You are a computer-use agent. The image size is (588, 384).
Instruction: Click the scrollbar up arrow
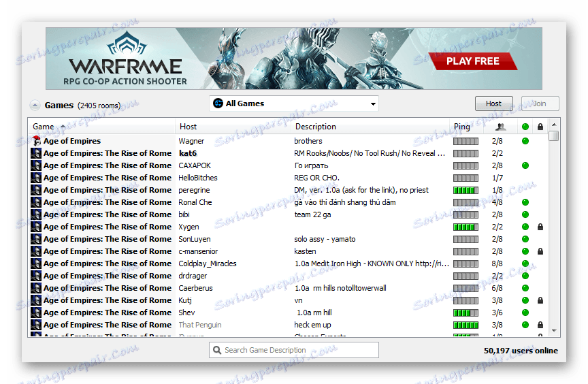pyautogui.click(x=554, y=125)
